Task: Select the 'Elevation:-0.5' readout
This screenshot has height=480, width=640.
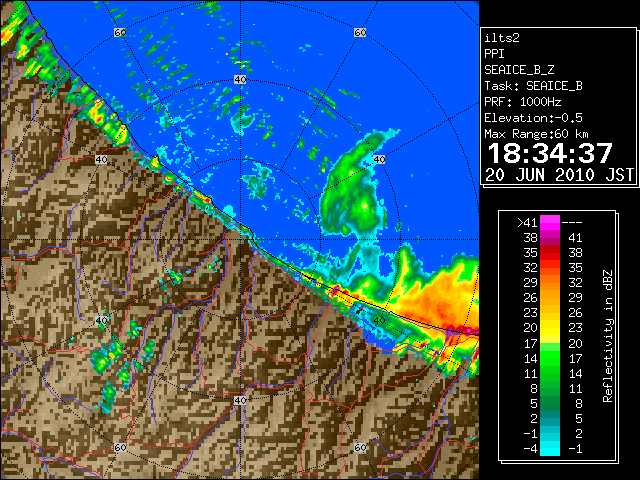Action: (533, 118)
